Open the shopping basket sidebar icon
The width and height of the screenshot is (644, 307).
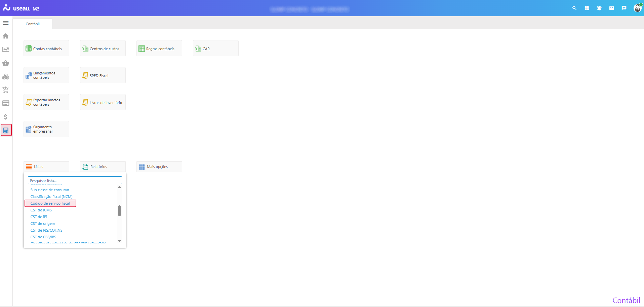[x=6, y=63]
